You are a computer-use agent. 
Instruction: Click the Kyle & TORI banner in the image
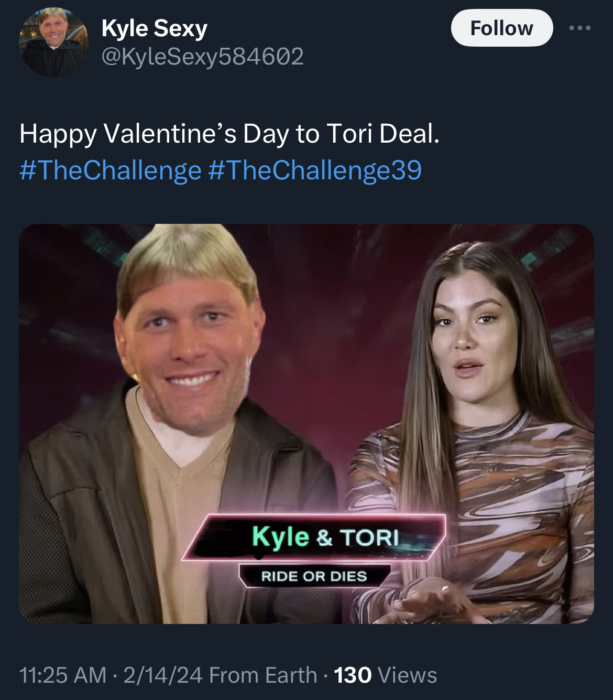[x=314, y=537]
